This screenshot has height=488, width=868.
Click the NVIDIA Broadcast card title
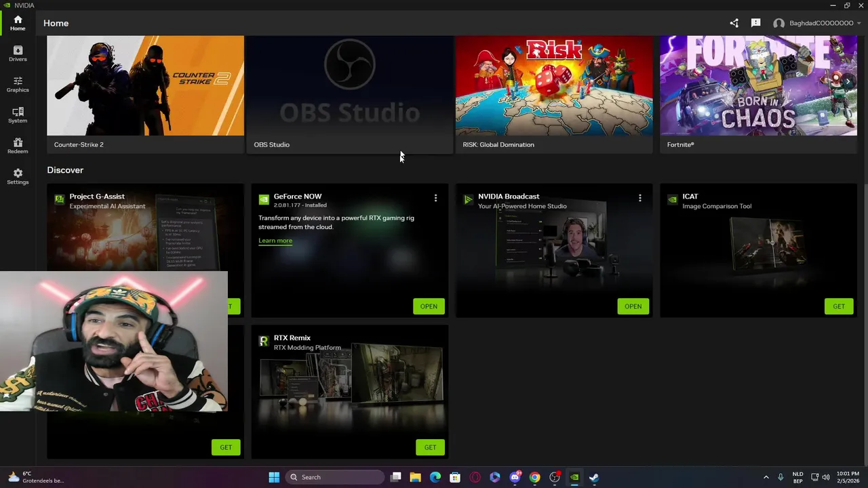[509, 197]
